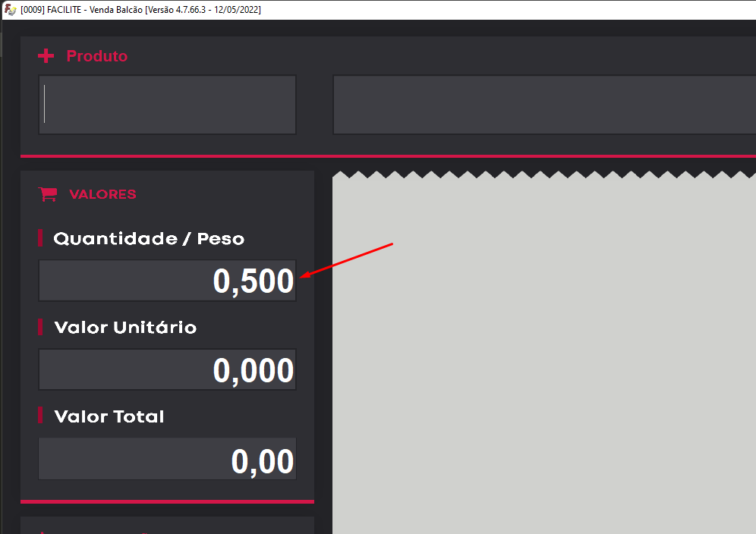Click the Valor Total field showing 0,00
756x534 pixels.
(x=167, y=459)
